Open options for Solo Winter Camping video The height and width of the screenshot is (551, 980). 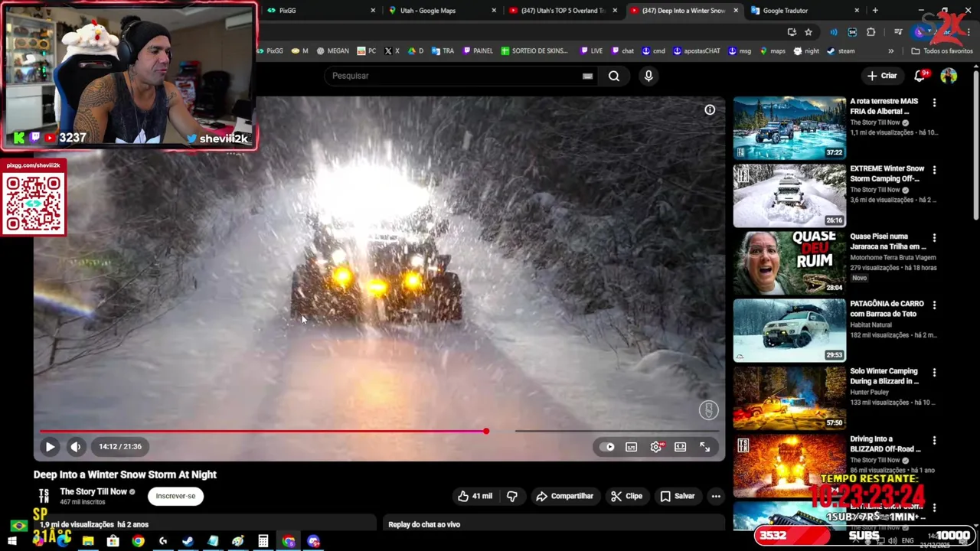point(934,373)
